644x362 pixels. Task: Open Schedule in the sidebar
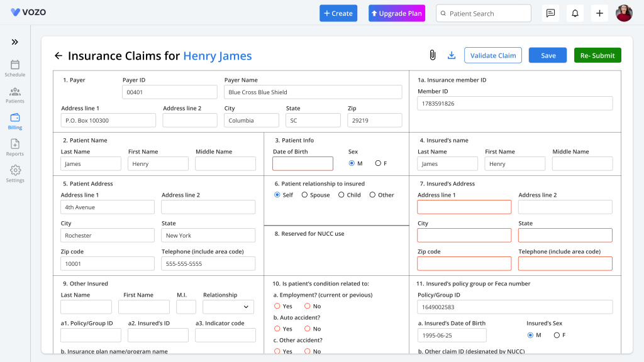click(15, 69)
